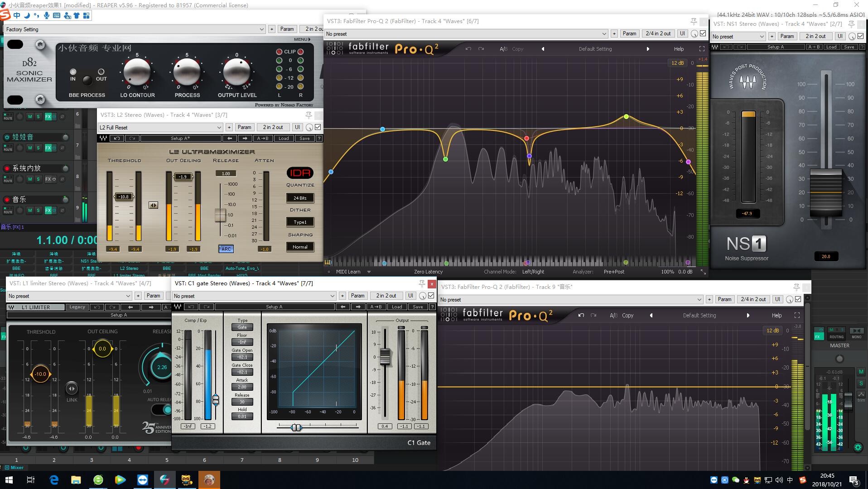Solo the 音乐 track

(x=38, y=211)
